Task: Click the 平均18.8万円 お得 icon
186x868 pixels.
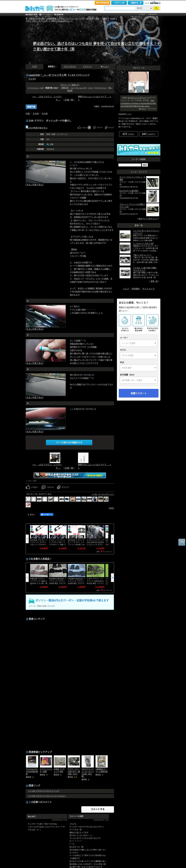Action: (x=152, y=320)
